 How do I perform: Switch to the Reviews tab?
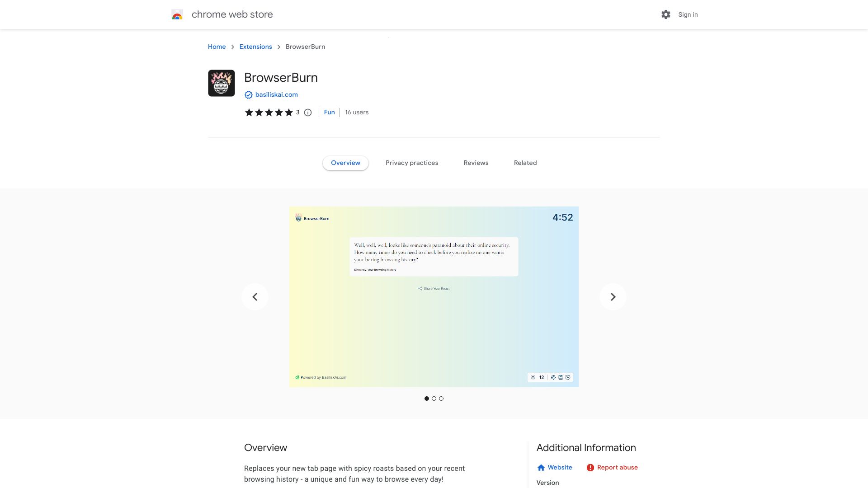(476, 163)
